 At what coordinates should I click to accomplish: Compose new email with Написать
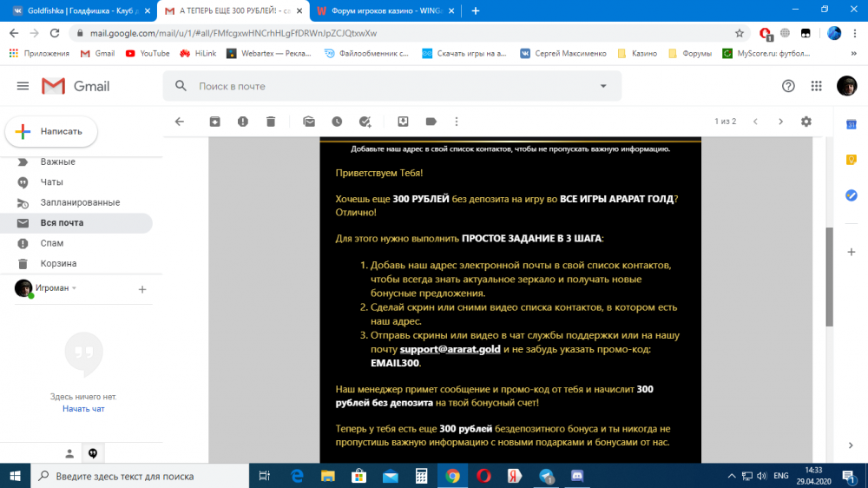[x=51, y=131]
